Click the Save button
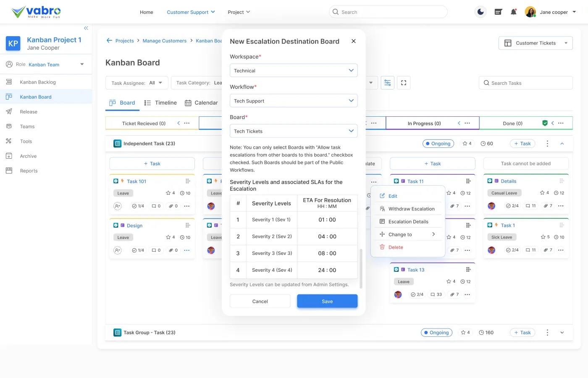 point(327,301)
